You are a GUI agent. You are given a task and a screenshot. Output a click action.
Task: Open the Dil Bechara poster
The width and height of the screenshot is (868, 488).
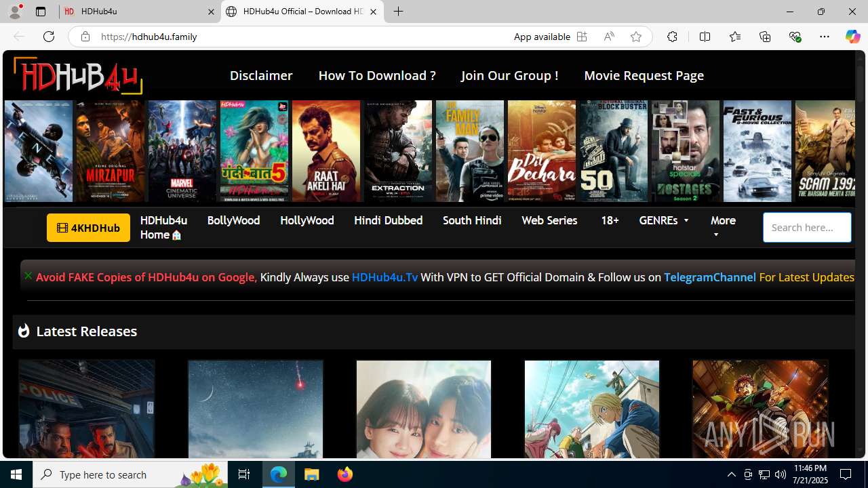coord(542,151)
